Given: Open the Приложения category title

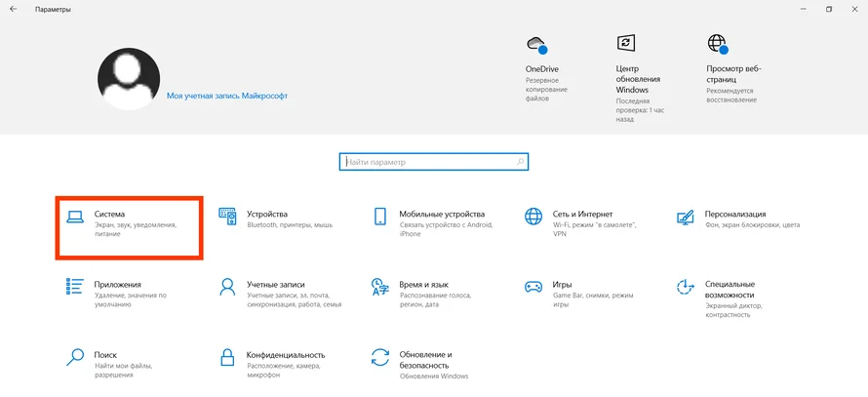Looking at the screenshot, I should [117, 284].
